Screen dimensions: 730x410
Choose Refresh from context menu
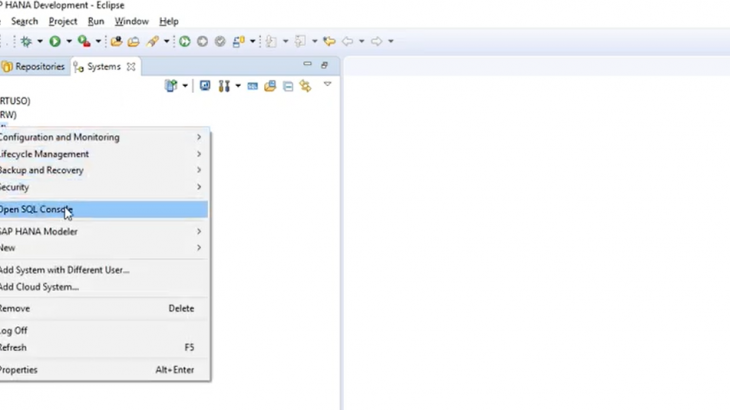click(x=103, y=348)
